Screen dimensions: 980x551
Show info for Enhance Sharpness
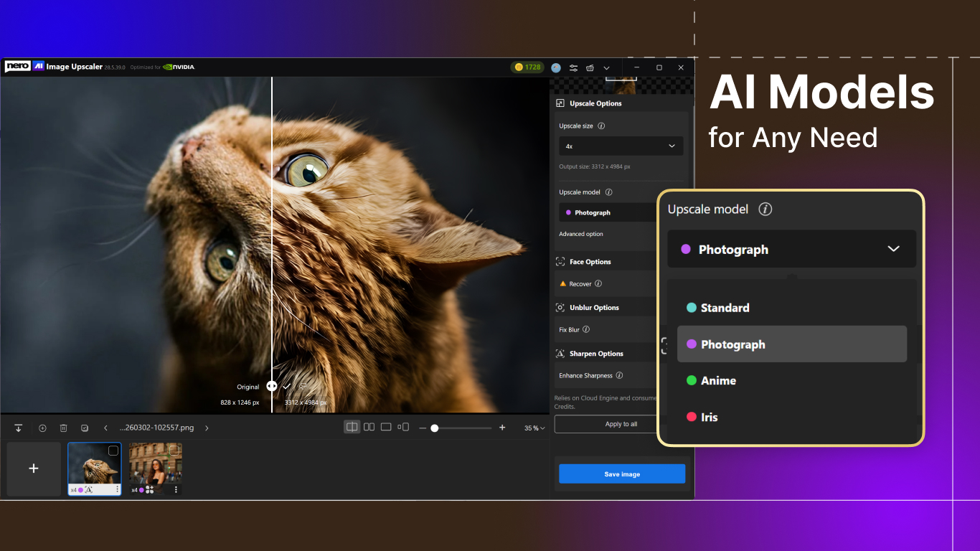[x=619, y=375]
